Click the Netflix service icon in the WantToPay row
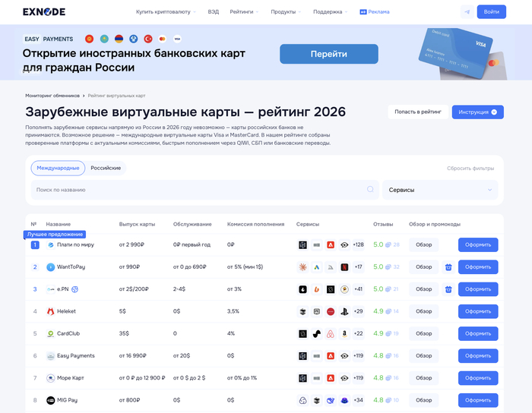 344,267
